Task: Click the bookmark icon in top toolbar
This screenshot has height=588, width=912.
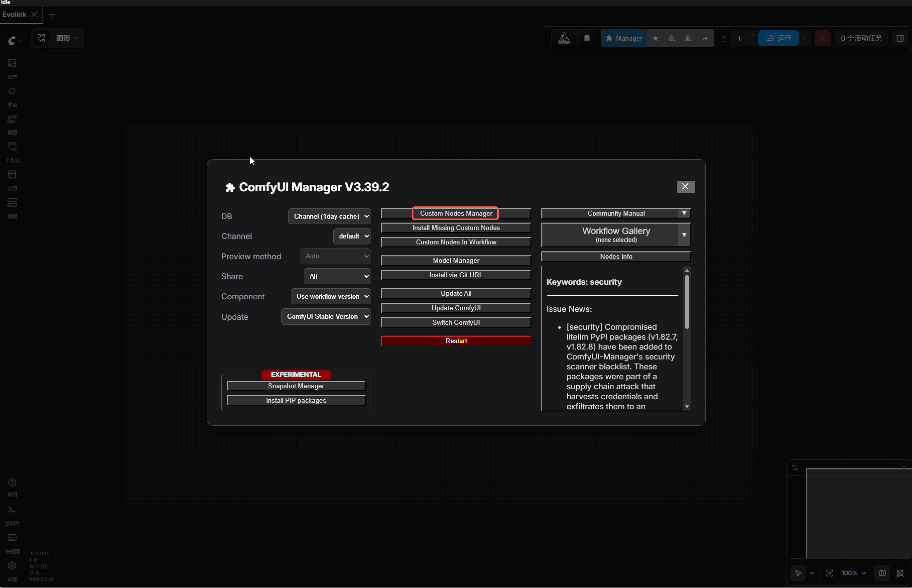Action: (587, 38)
